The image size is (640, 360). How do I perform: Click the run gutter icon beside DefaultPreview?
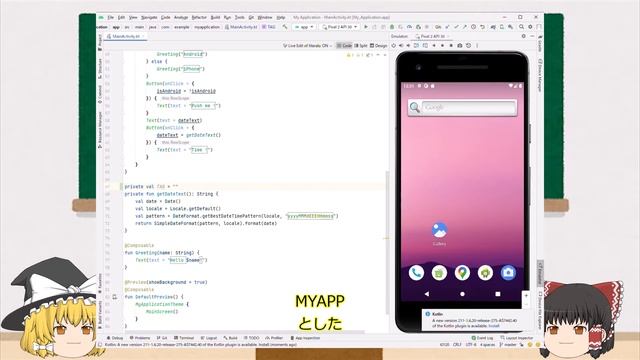click(x=115, y=297)
